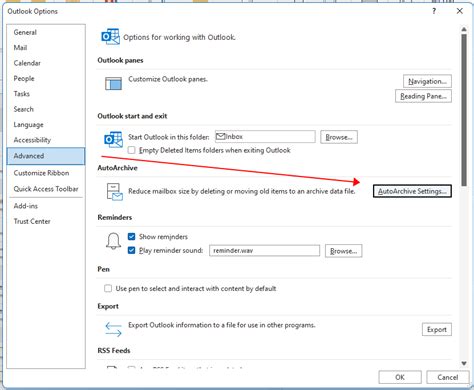474x390 pixels.
Task: Cancel the Outlook Options dialog
Action: tap(448, 377)
